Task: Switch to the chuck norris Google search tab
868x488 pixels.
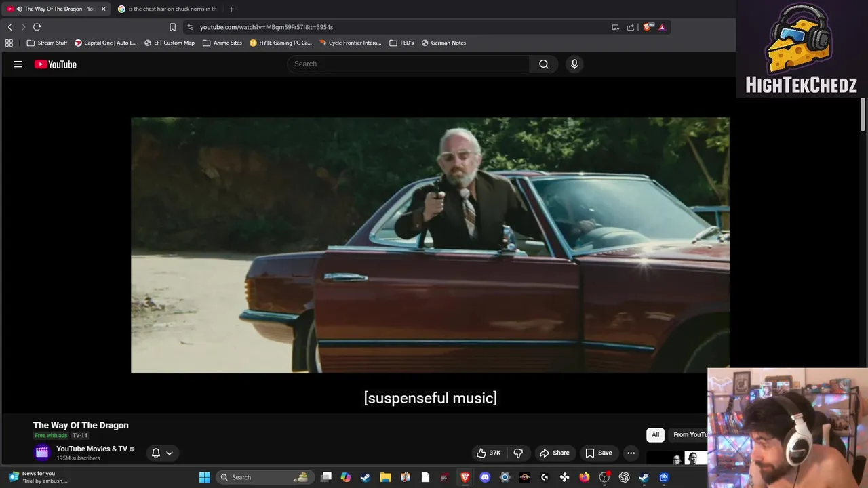Action: pos(167,9)
